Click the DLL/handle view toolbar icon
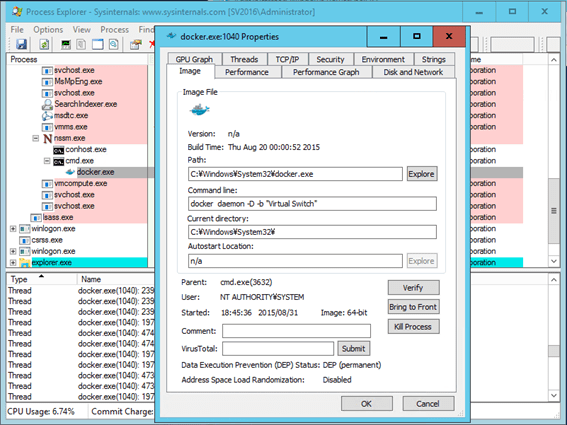 click(114, 44)
